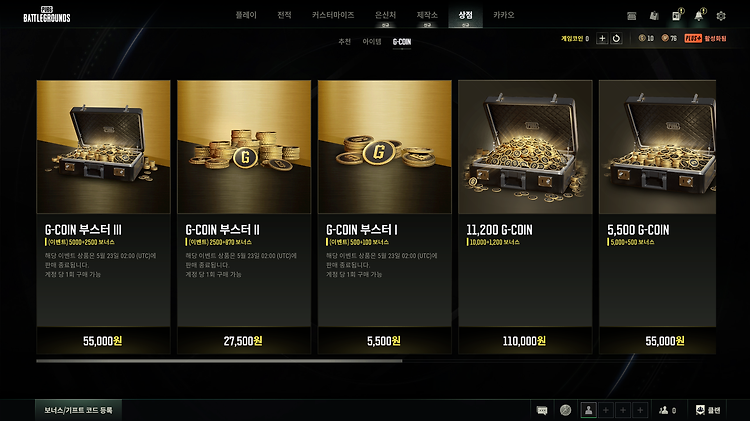The width and height of the screenshot is (750, 421).
Task: Click the player profile slot icon
Action: point(589,410)
